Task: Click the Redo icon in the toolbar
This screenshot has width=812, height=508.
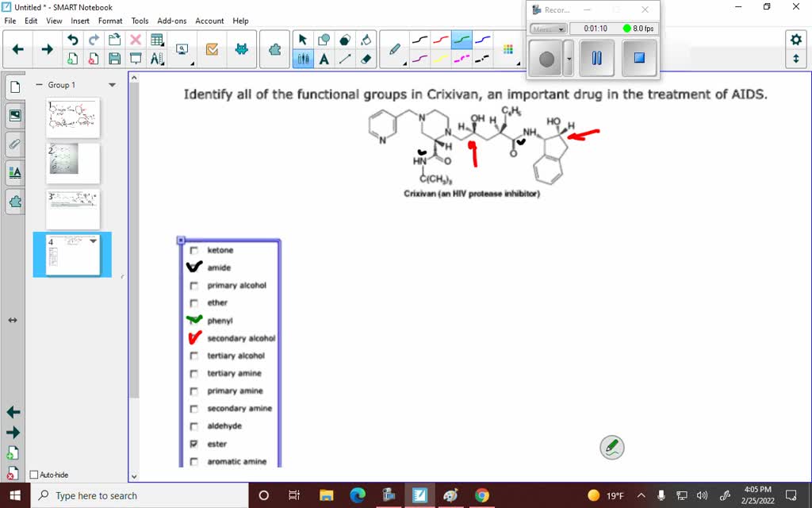Action: [x=94, y=38]
